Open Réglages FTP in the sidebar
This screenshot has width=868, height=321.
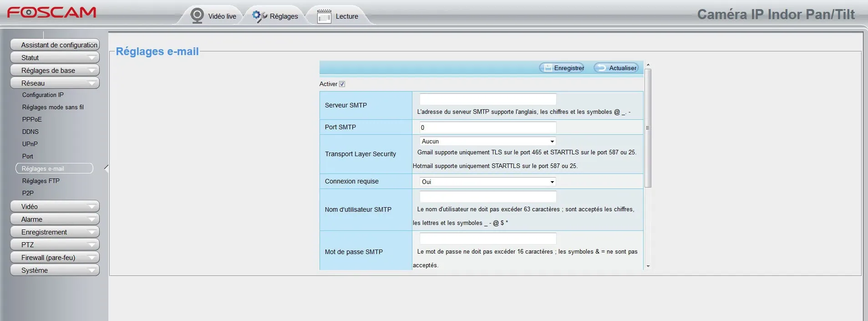pos(41,181)
